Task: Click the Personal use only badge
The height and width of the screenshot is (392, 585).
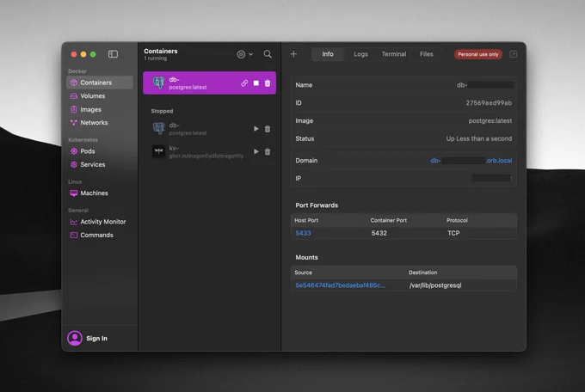Action: 478,54
